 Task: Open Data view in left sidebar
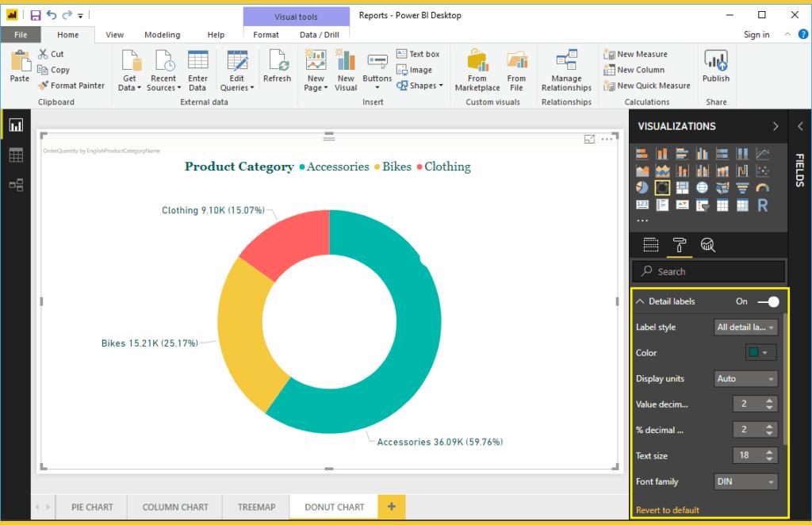(16, 155)
